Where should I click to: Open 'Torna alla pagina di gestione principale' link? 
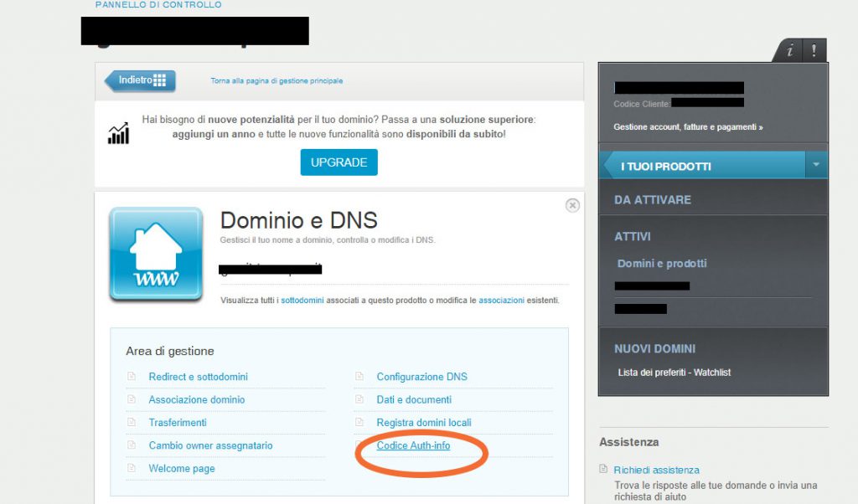tap(277, 81)
